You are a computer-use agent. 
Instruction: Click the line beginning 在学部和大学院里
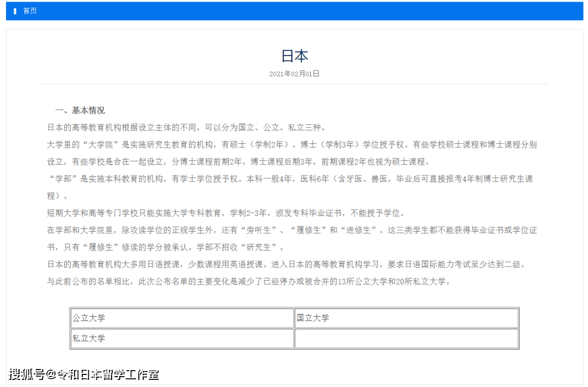(x=292, y=230)
